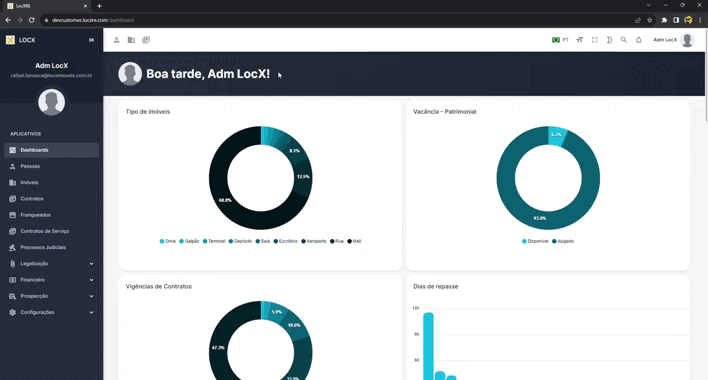
Task: Toggle Terminal legend in Tipo de imóveis
Action: pyautogui.click(x=214, y=241)
